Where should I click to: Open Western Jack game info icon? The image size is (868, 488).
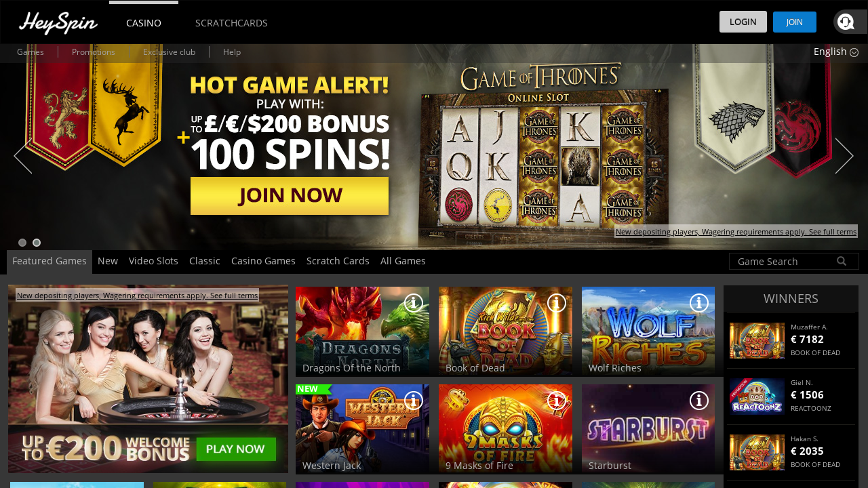click(x=414, y=401)
